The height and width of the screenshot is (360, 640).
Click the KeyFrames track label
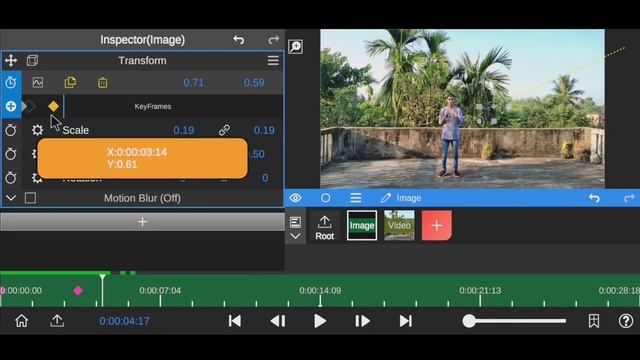(153, 107)
